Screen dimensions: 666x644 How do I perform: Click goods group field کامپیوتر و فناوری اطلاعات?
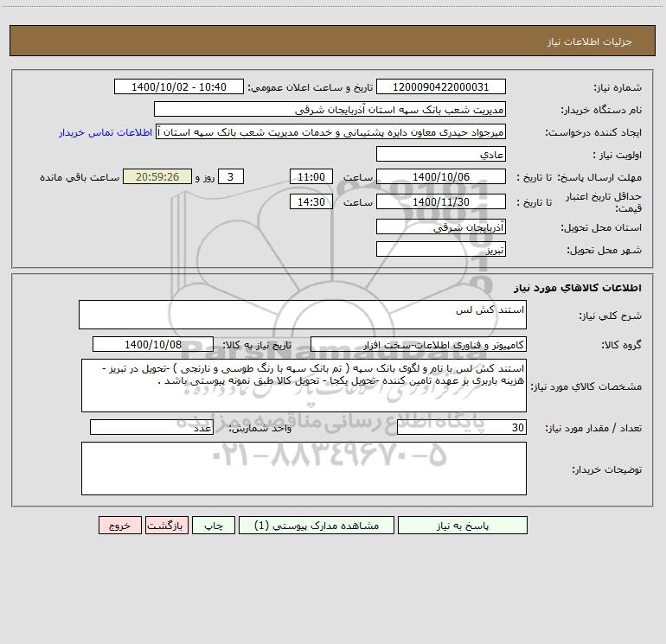pyautogui.click(x=419, y=344)
